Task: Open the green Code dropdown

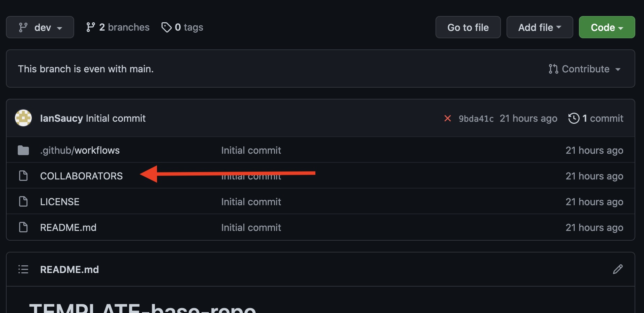Action: (606, 27)
